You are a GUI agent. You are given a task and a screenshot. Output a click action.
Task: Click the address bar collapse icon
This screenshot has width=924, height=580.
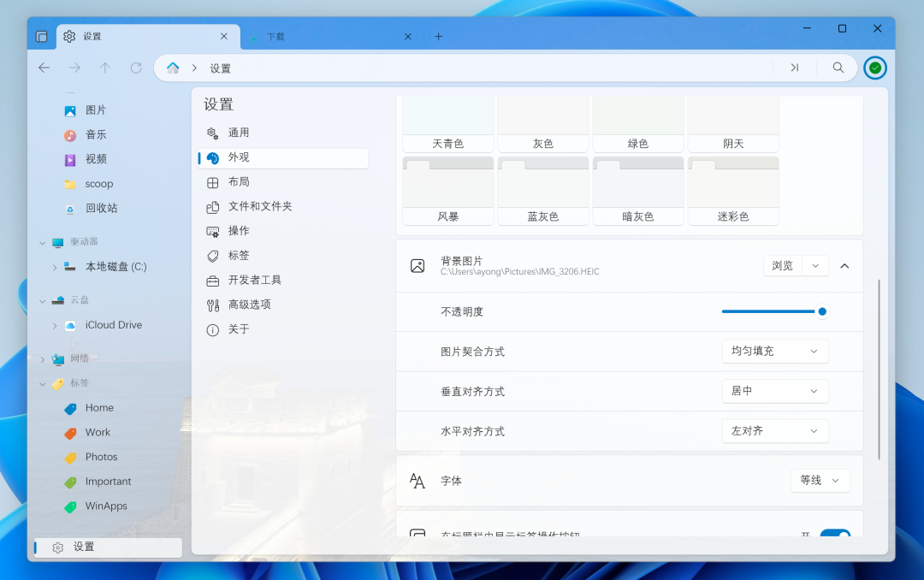pos(795,68)
